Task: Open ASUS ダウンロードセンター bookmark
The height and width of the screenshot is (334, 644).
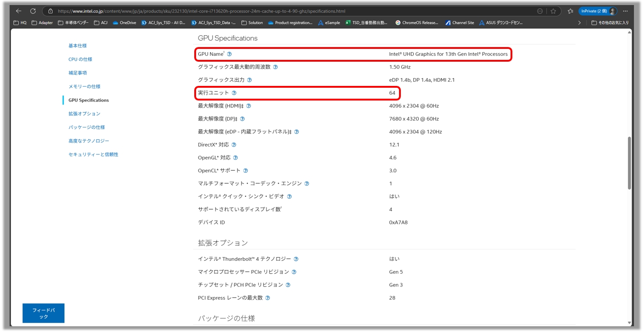Action: pos(501,22)
